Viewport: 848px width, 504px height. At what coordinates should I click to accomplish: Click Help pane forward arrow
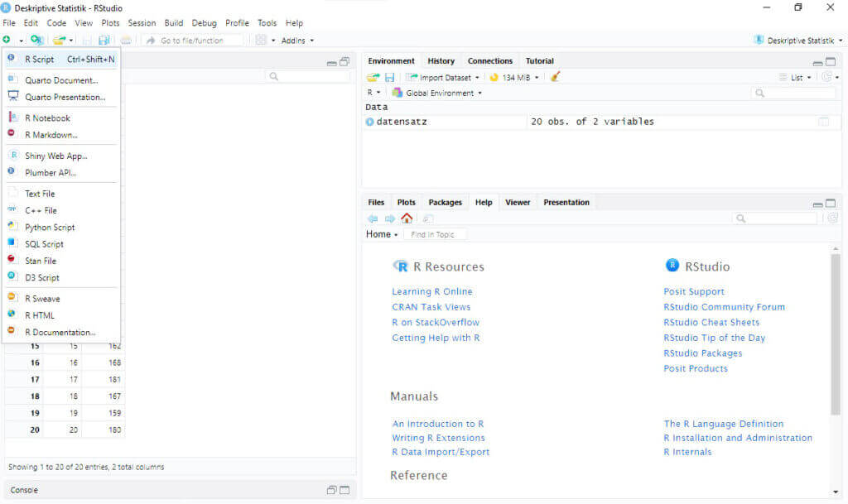[390, 218]
